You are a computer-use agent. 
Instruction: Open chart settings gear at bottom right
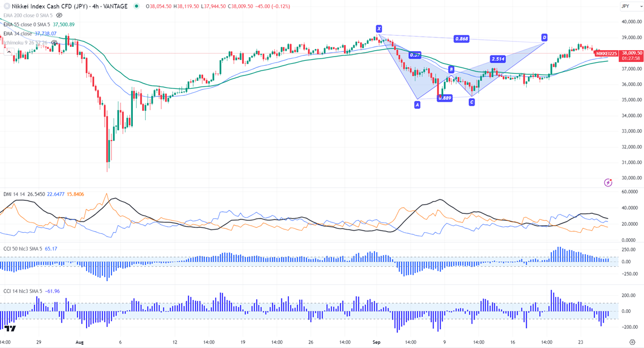click(632, 342)
